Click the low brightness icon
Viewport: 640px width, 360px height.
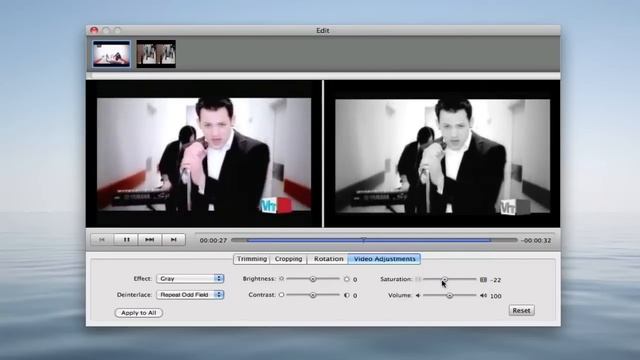click(281, 279)
